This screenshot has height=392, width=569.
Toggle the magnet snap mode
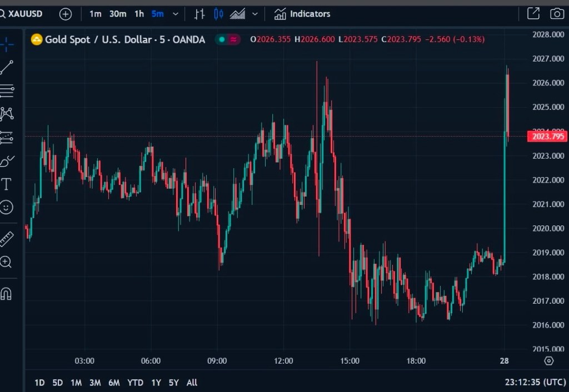tap(7, 293)
